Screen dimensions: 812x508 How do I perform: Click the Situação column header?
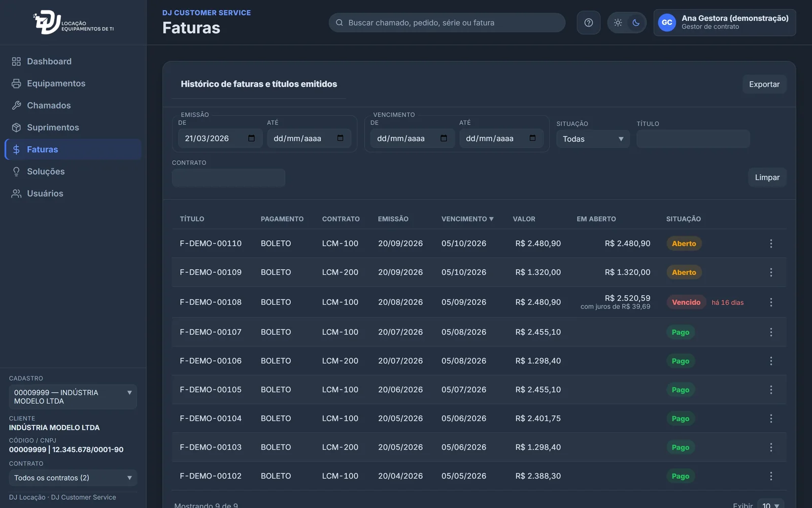pyautogui.click(x=683, y=219)
